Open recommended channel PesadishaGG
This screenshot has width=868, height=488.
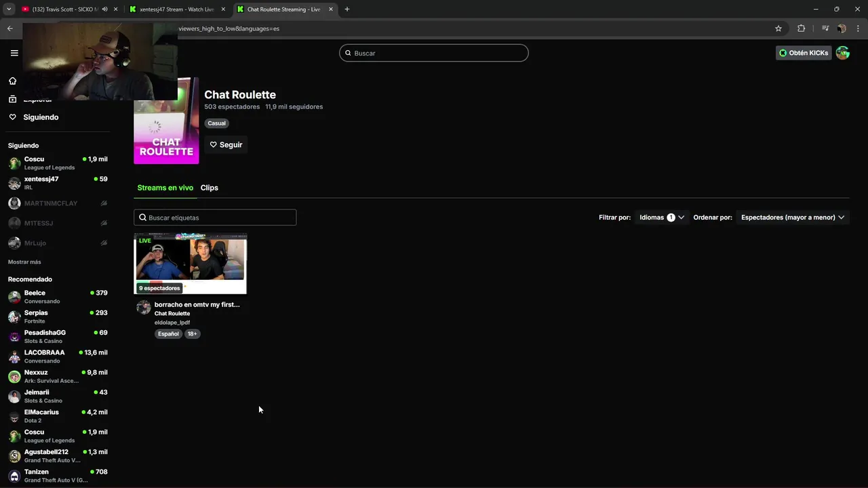tap(58, 337)
